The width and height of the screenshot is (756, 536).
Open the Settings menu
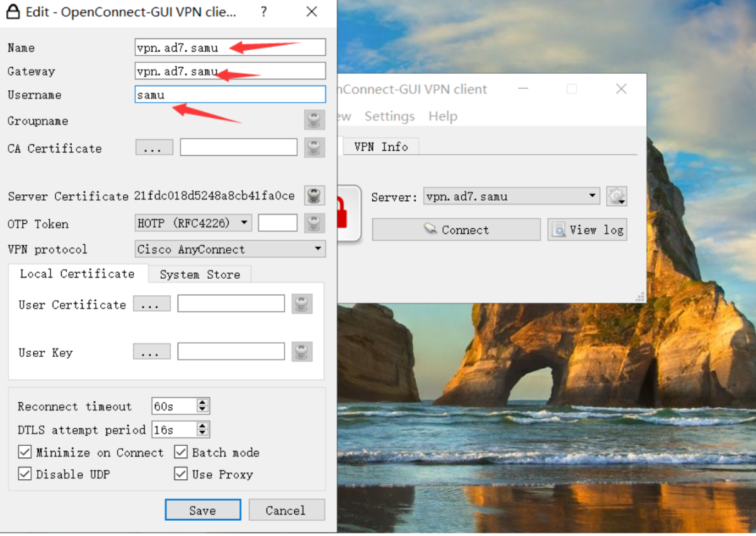[x=389, y=116]
